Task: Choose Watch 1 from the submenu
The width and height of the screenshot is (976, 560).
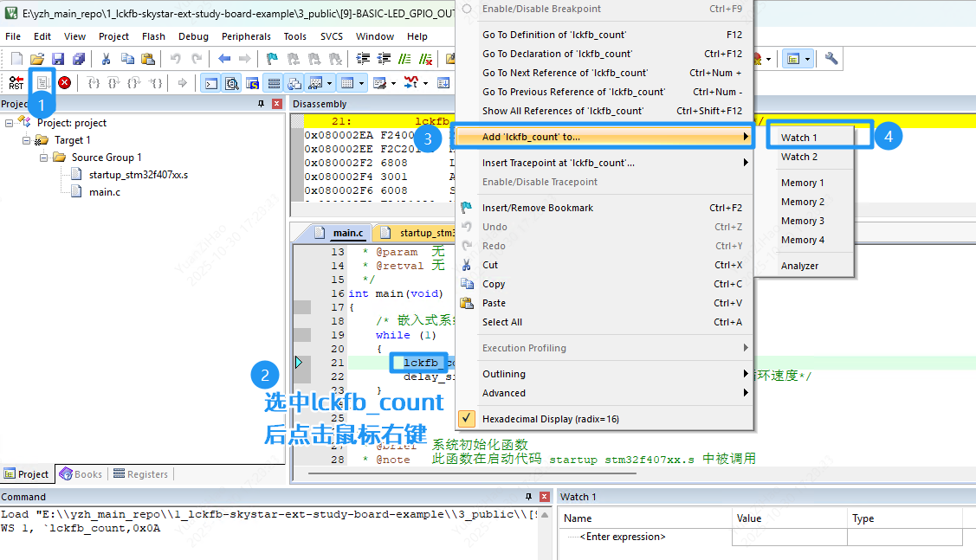Action: pyautogui.click(x=798, y=138)
